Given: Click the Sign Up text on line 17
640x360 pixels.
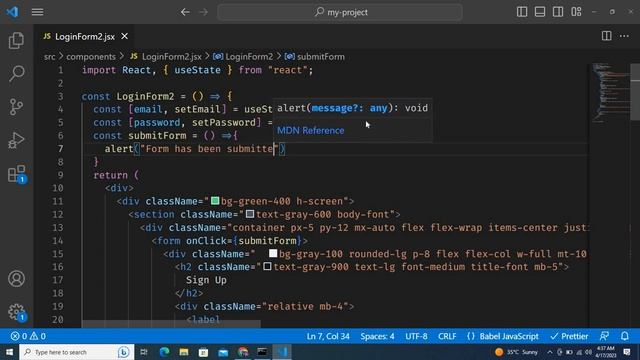Looking at the screenshot, I should click(x=206, y=280).
